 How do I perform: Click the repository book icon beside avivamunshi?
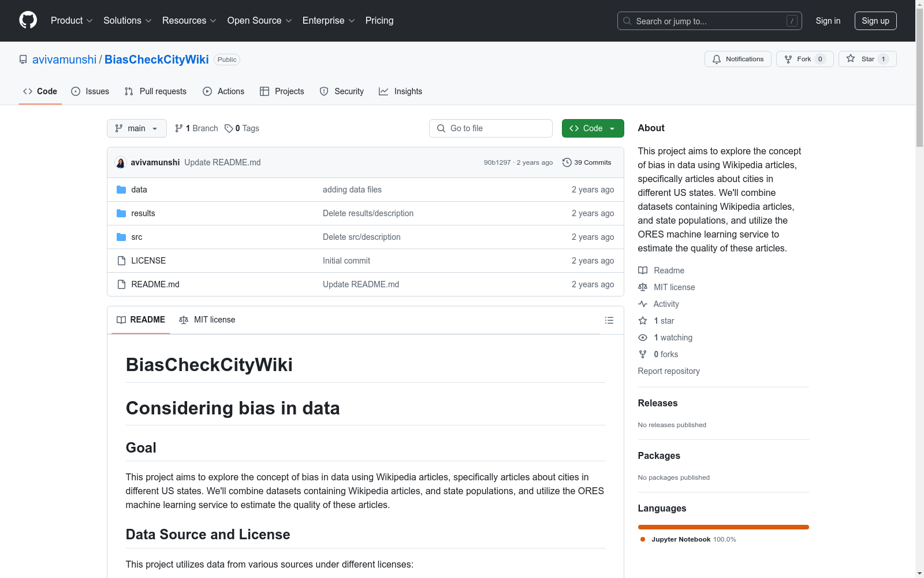click(23, 60)
